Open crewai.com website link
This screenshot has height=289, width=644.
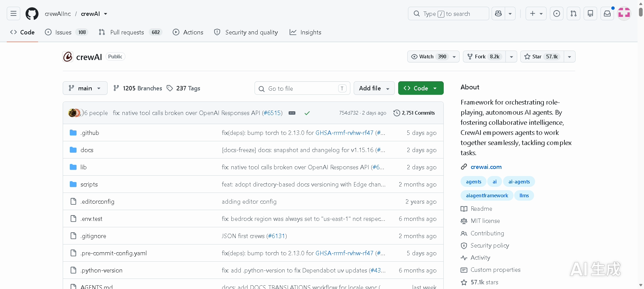pos(486,167)
